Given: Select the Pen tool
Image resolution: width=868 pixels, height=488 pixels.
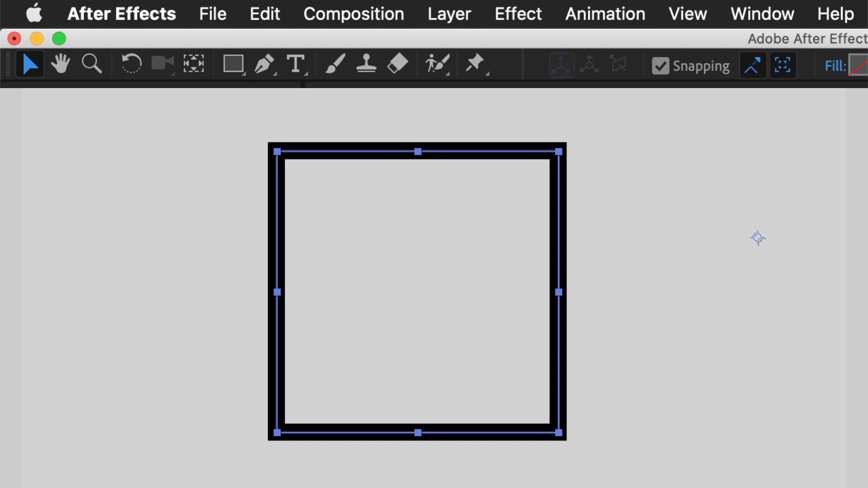Looking at the screenshot, I should [x=264, y=64].
